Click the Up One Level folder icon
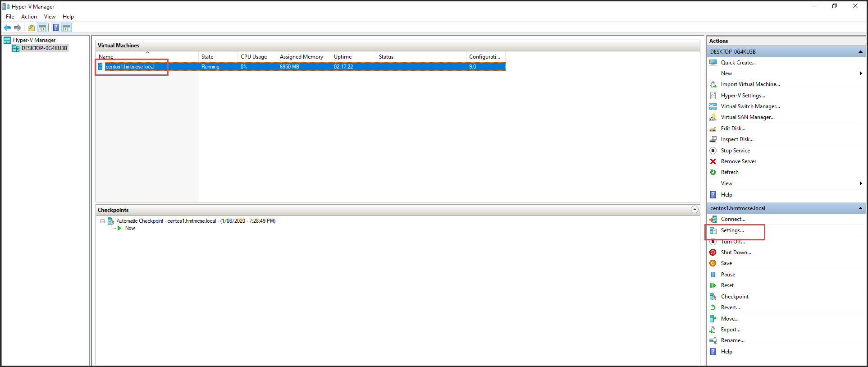 click(x=32, y=28)
